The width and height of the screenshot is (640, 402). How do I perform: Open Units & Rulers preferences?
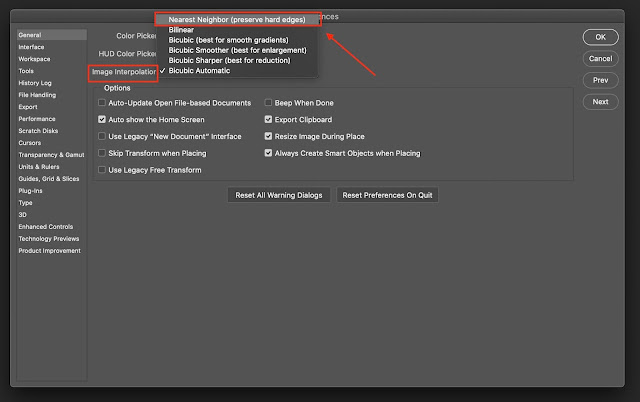click(x=40, y=166)
